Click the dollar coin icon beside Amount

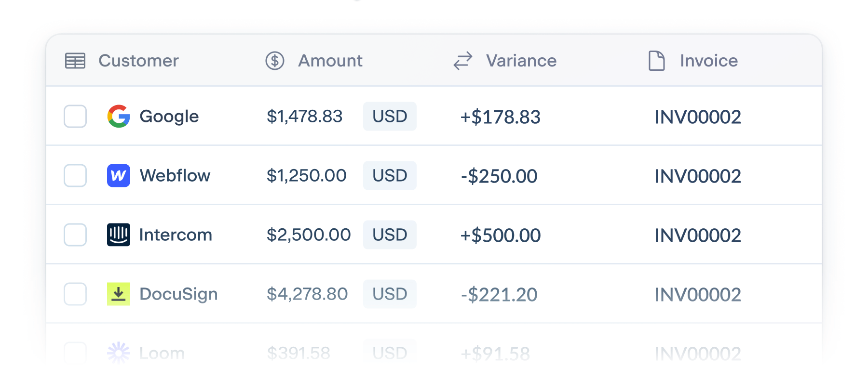(275, 61)
